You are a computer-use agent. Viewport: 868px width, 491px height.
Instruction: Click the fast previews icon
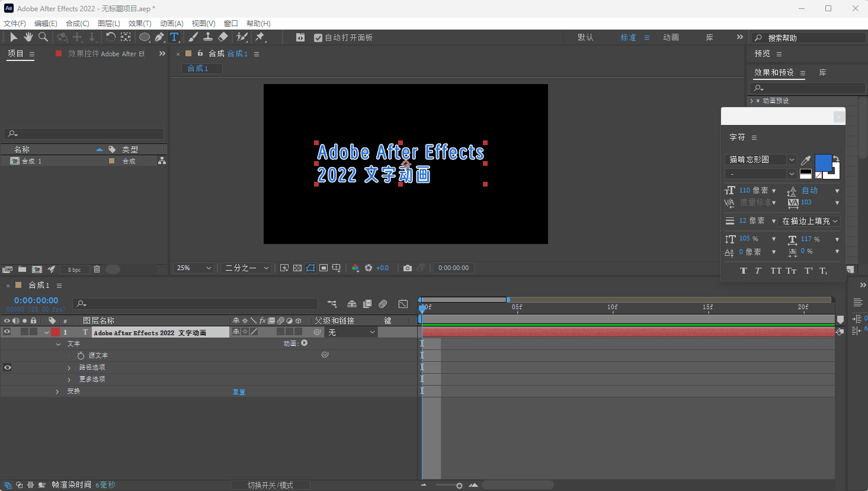pos(284,268)
